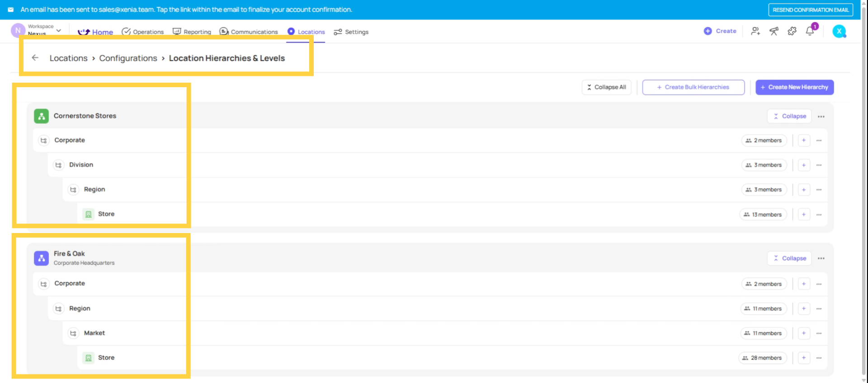868x383 pixels.
Task: Collapse the Fire & Oak hierarchy
Action: pos(789,258)
